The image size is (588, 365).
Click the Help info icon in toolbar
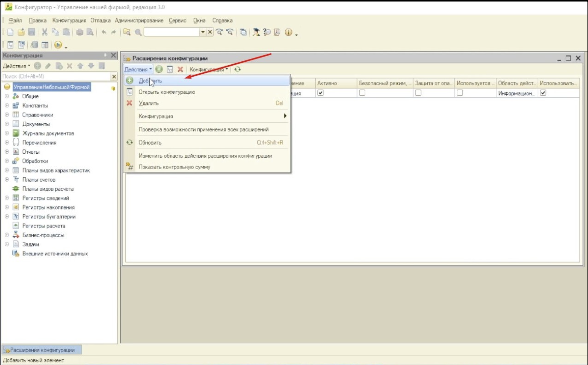288,32
